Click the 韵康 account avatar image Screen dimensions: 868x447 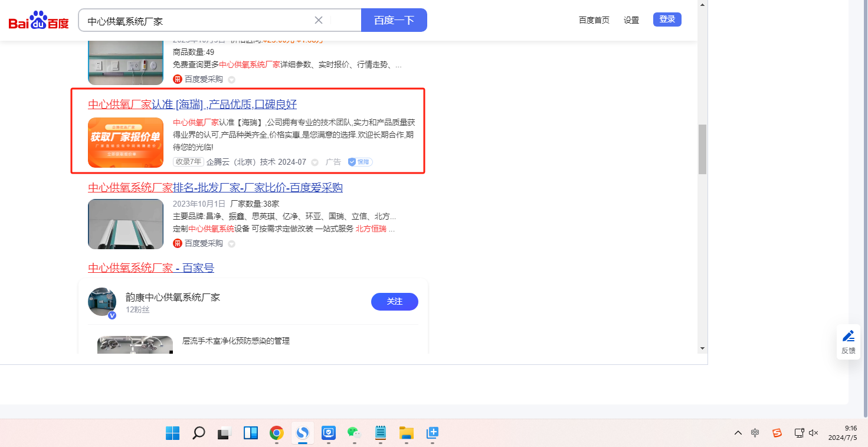(102, 302)
